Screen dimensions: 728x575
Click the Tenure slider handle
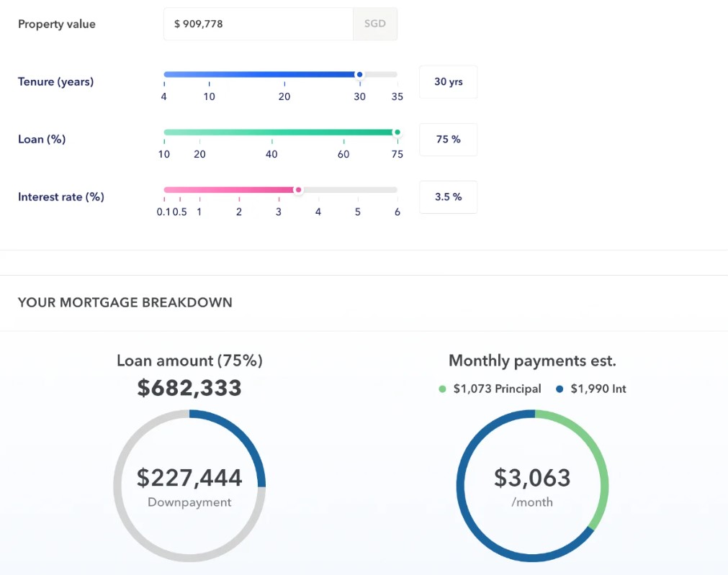[x=359, y=74]
